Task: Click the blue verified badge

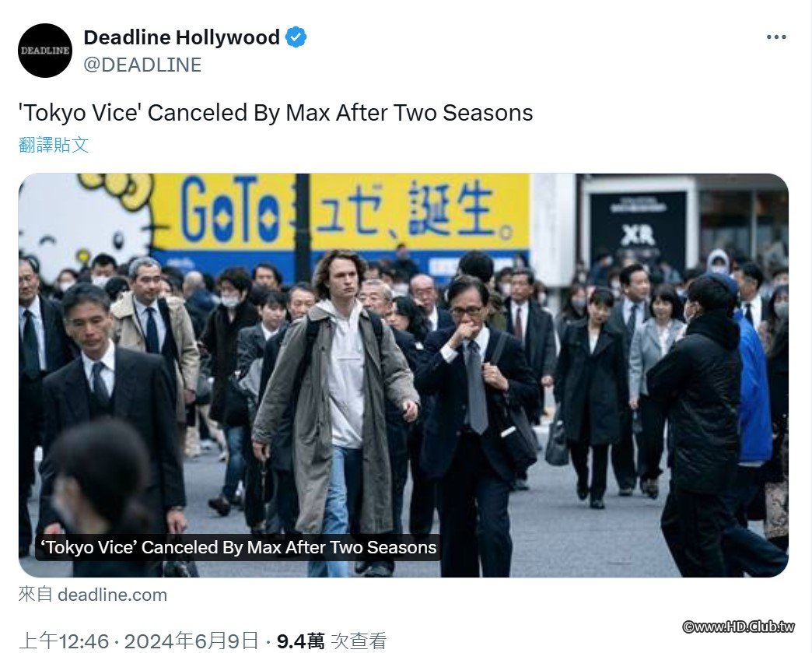Action: pos(296,37)
